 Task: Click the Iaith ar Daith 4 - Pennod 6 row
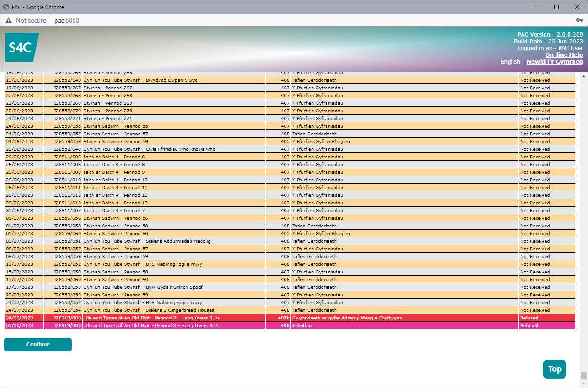point(114,157)
